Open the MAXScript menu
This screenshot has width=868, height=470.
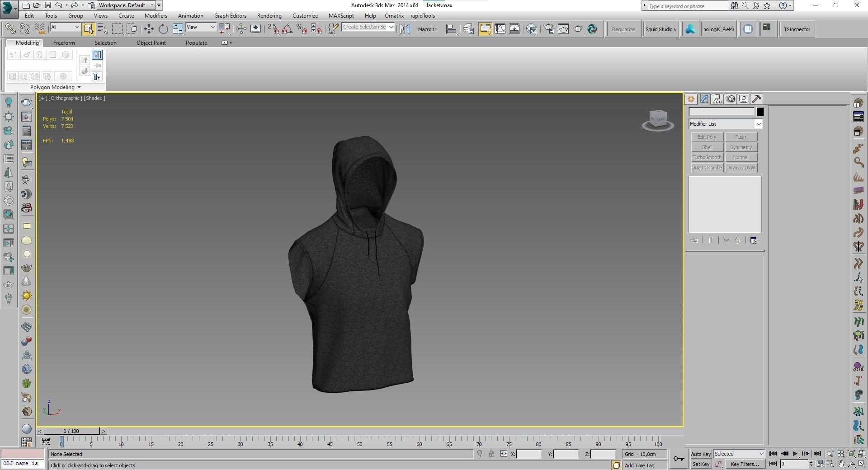click(341, 16)
